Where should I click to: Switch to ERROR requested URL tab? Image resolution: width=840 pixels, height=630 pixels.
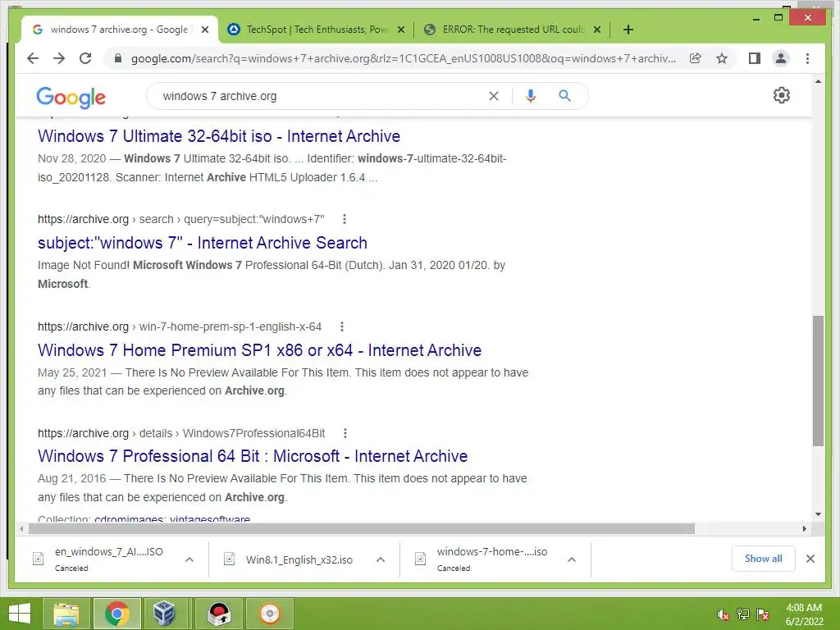pos(512,30)
